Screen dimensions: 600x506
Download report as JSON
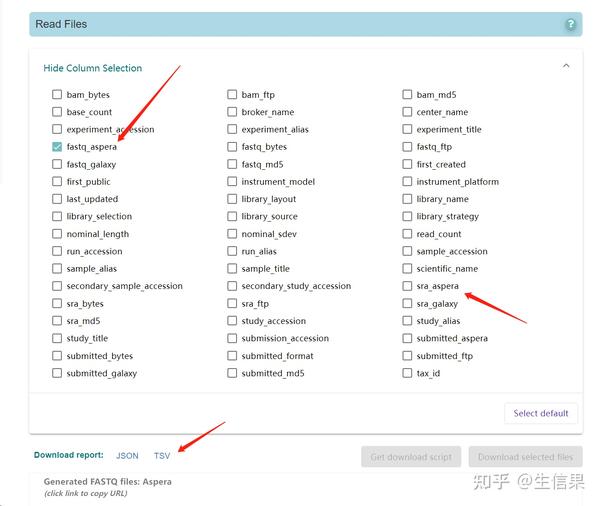tap(127, 456)
